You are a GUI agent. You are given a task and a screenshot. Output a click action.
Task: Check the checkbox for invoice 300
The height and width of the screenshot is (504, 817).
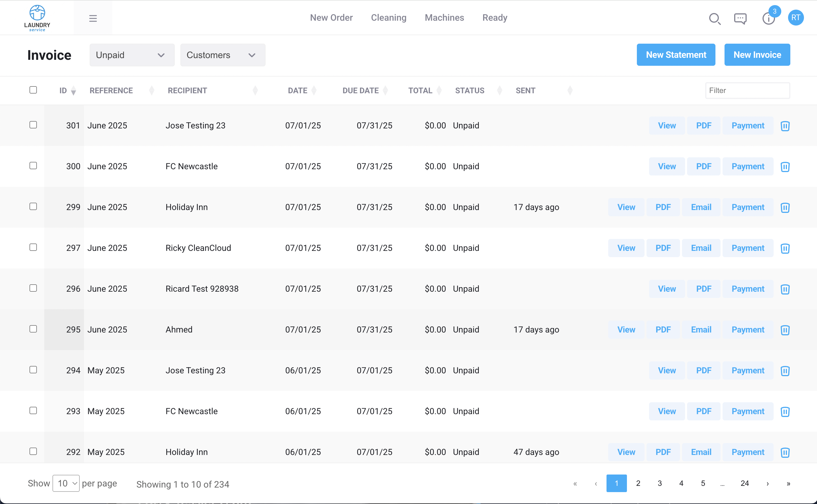pyautogui.click(x=33, y=165)
